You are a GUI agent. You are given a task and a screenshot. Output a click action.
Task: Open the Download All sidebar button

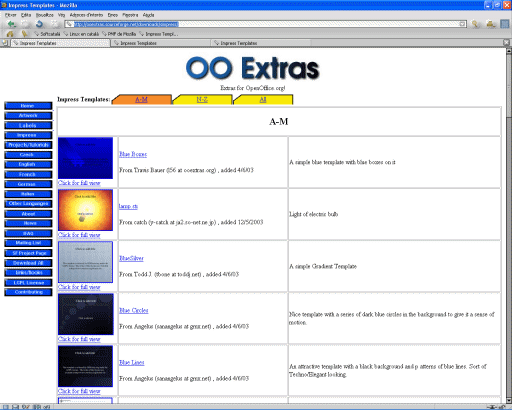coord(28,263)
